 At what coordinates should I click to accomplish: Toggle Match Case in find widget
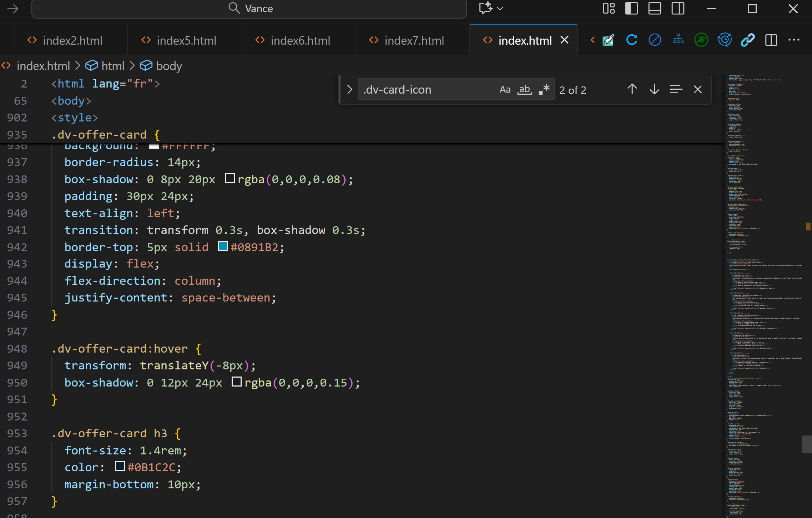coord(505,89)
